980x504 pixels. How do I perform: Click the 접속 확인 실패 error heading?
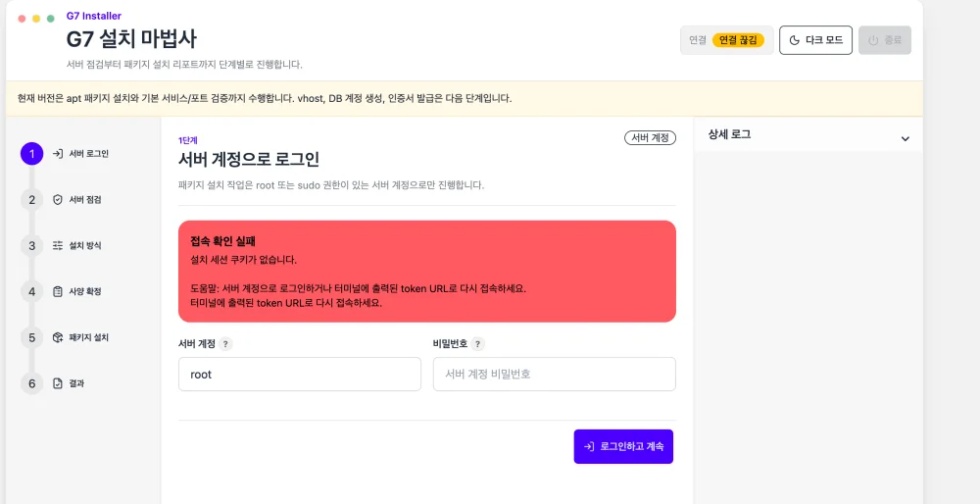(x=223, y=241)
